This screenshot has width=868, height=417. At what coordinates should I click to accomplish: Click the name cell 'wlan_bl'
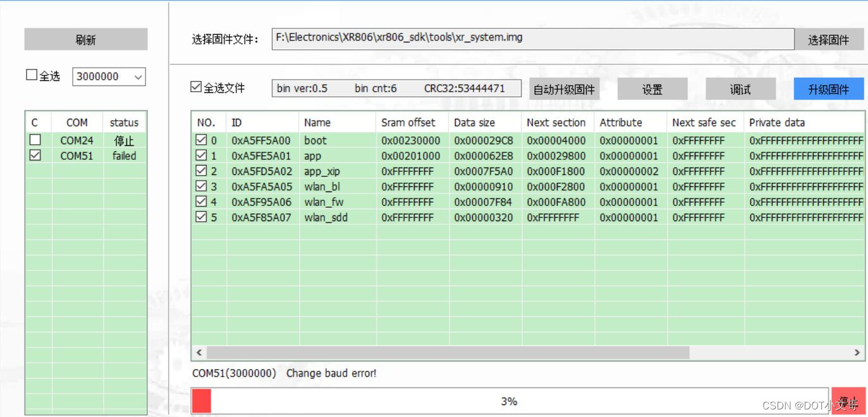[322, 186]
